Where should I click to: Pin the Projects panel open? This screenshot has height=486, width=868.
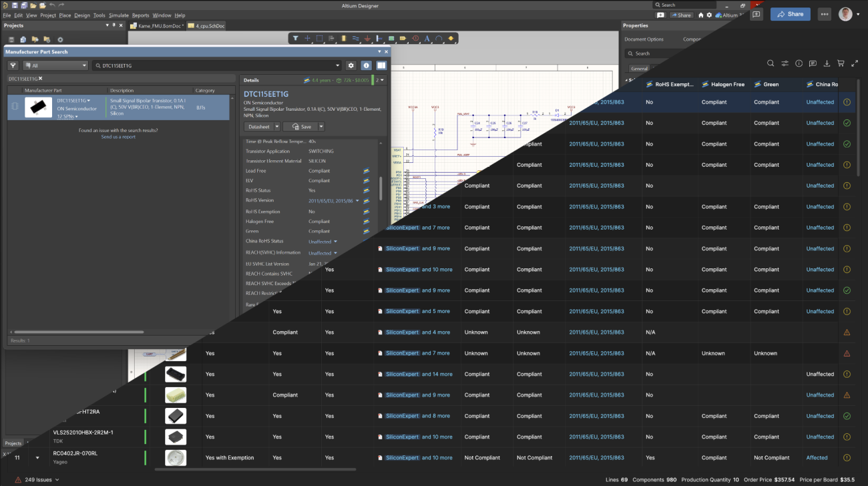tap(114, 25)
